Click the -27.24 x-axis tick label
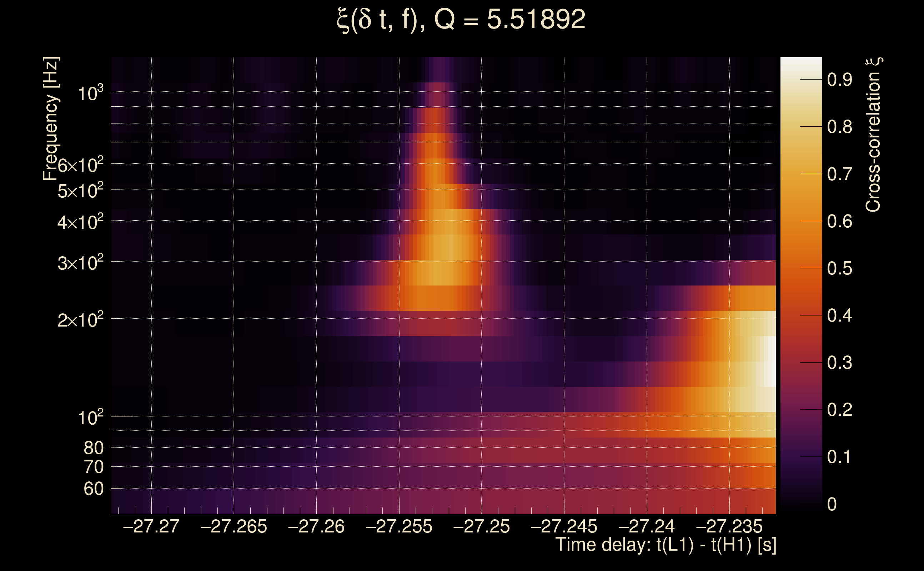The width and height of the screenshot is (924, 571). click(646, 526)
